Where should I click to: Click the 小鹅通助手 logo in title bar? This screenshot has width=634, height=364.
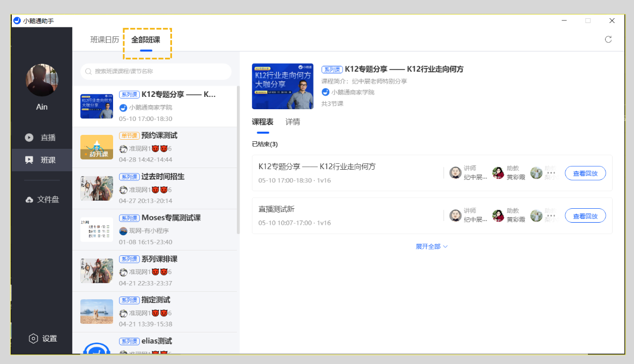point(17,21)
